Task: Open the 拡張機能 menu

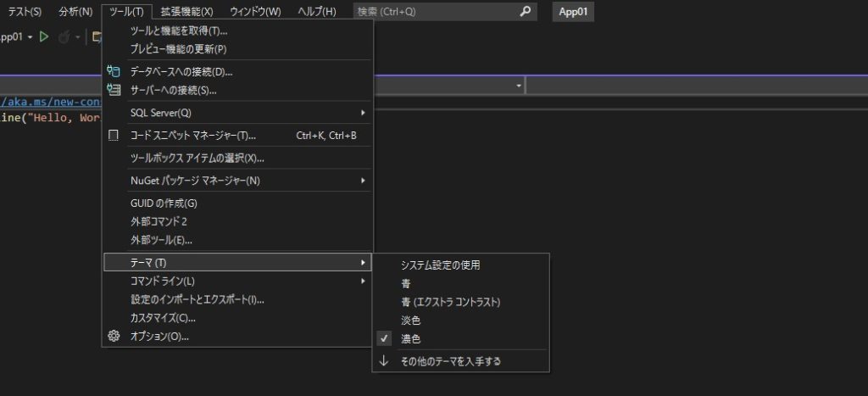Action: click(187, 12)
